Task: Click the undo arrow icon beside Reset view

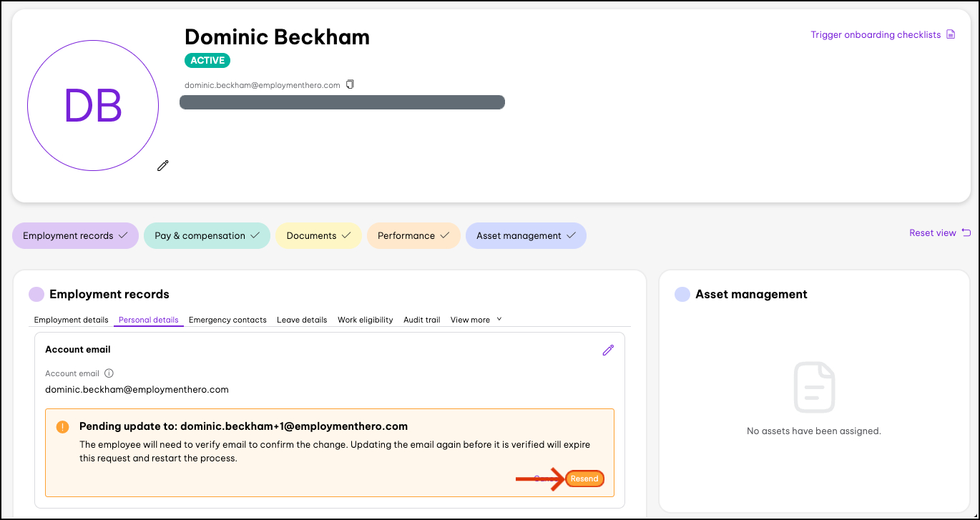Action: coord(966,232)
